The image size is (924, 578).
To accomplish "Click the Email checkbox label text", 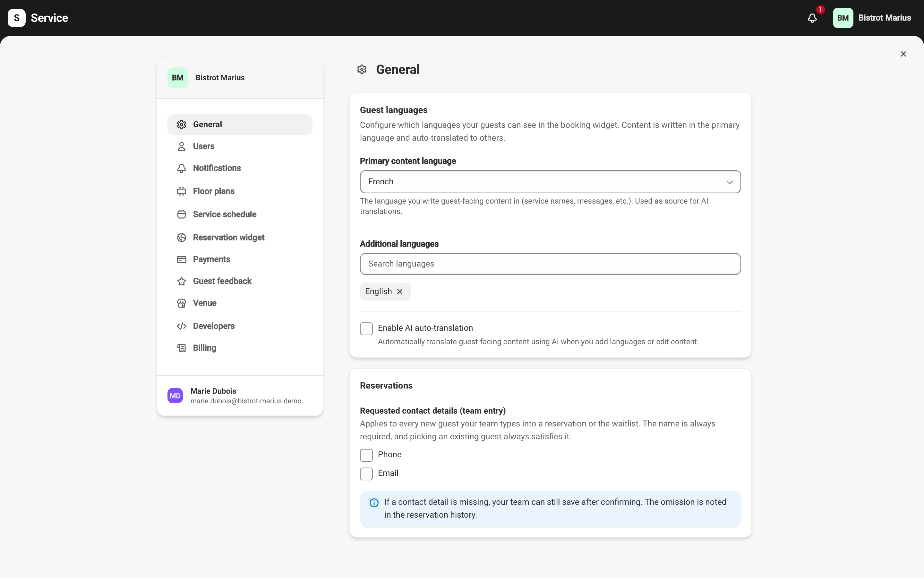I will point(388,473).
